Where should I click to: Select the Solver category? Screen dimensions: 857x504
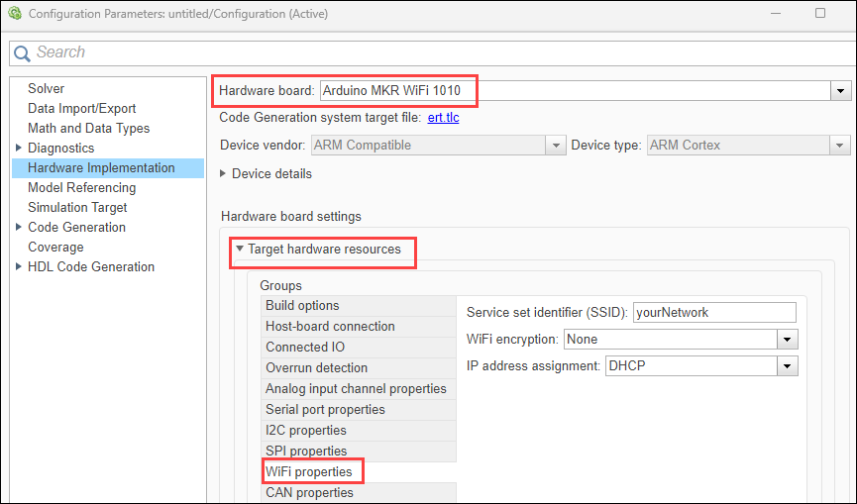[x=47, y=89]
